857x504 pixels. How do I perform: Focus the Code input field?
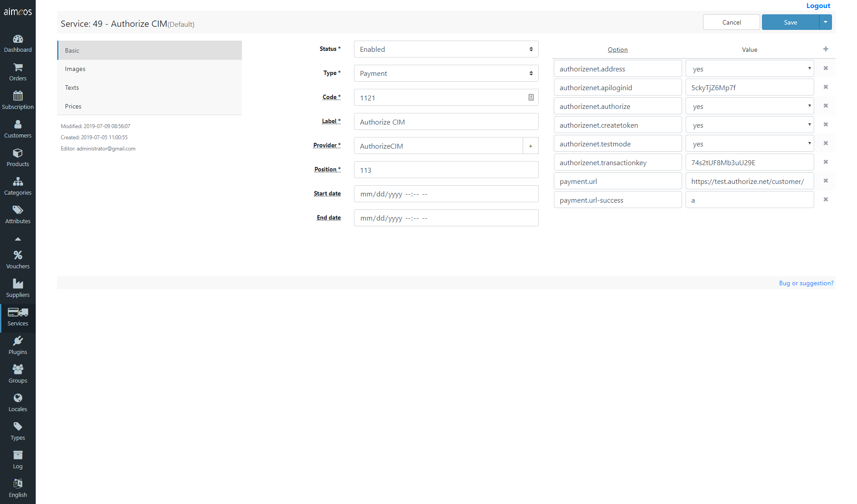click(446, 97)
